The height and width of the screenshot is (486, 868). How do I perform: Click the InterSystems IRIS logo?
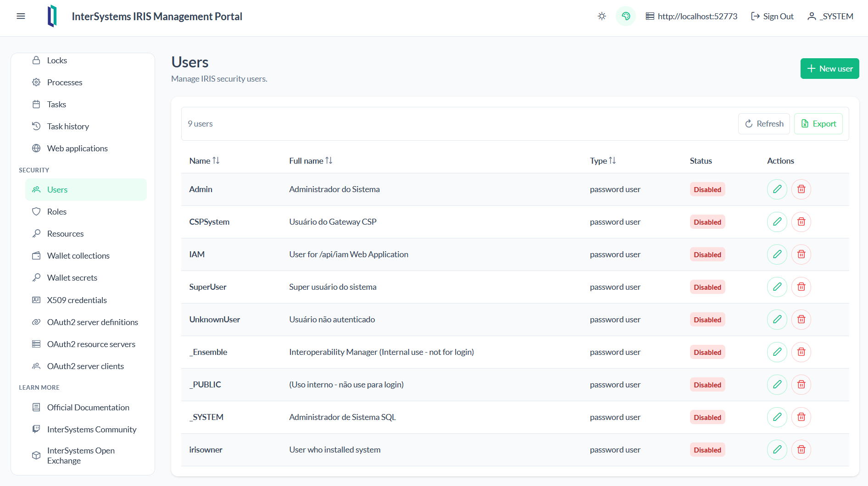coord(52,17)
